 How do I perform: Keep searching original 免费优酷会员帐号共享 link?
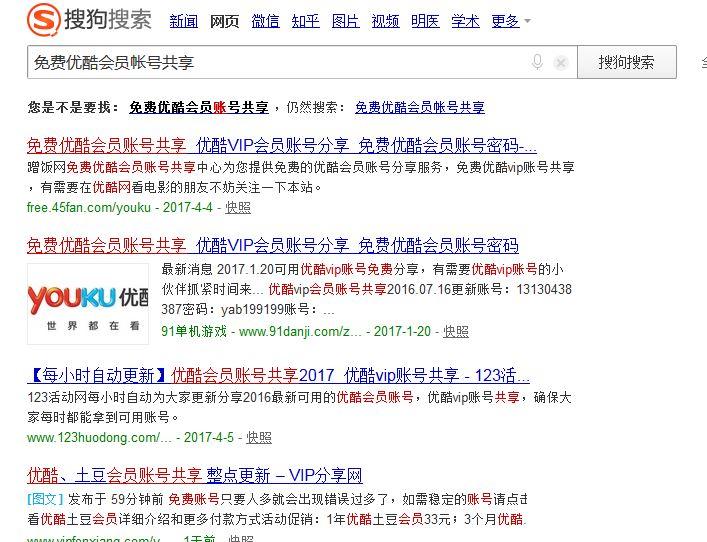[420, 107]
